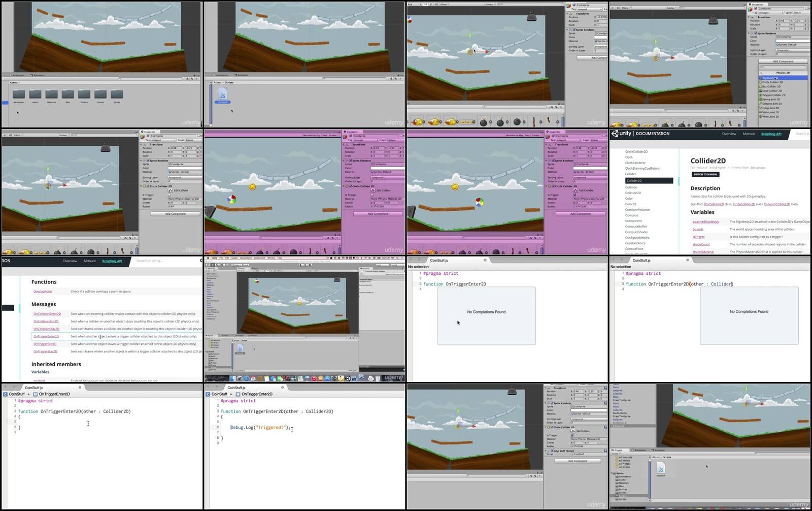Viewport: 812px width, 511px height.
Task: Open the Sprites folder in Assets grid
Action: click(x=117, y=94)
